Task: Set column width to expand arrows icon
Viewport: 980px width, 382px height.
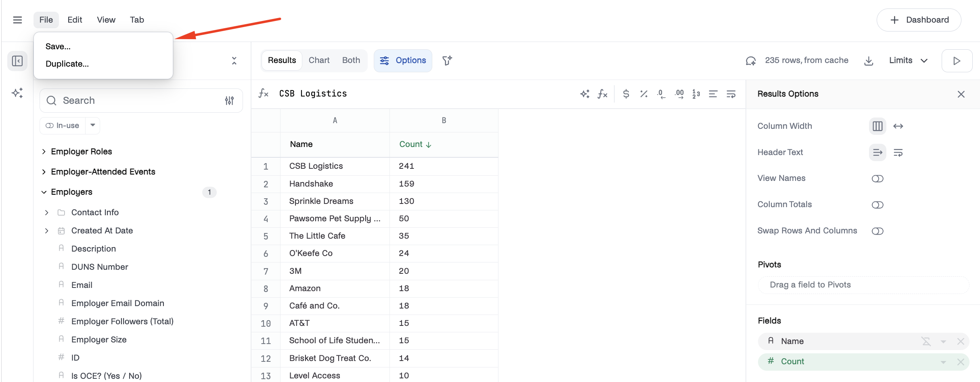Action: point(898,126)
